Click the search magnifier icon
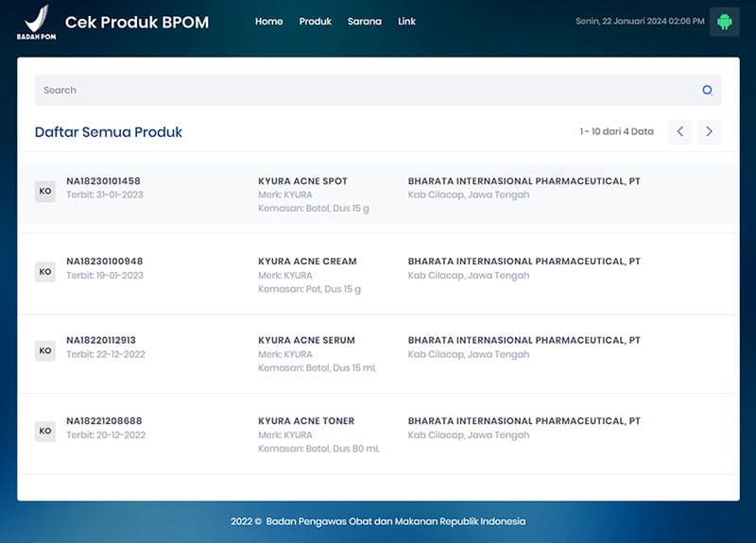Image resolution: width=756 pixels, height=543 pixels. click(x=707, y=90)
